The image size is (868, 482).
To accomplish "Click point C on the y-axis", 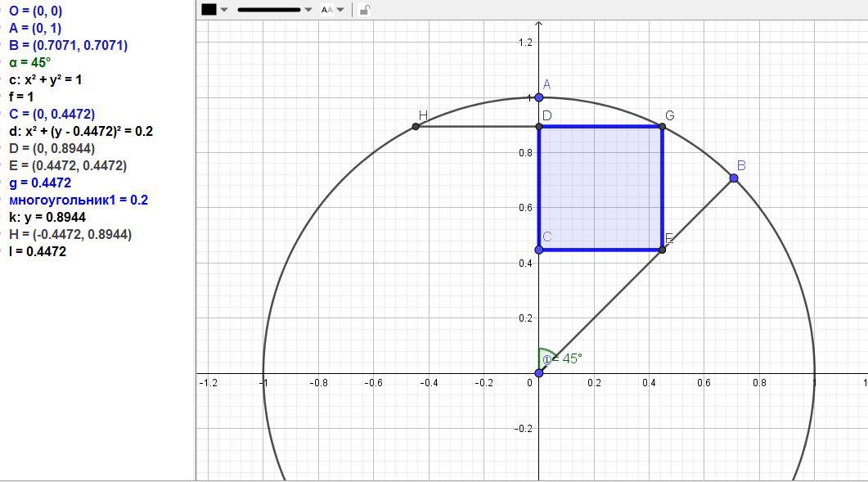I will point(539,250).
